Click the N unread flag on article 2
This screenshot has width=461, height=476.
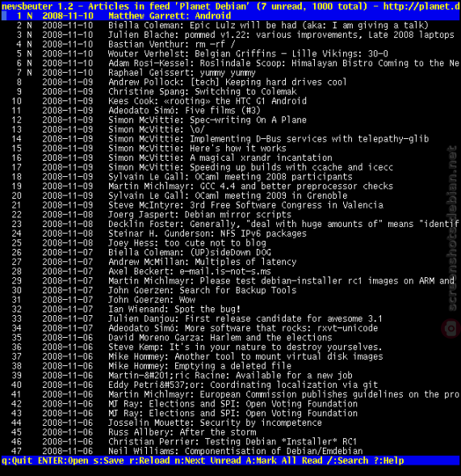[x=29, y=26]
